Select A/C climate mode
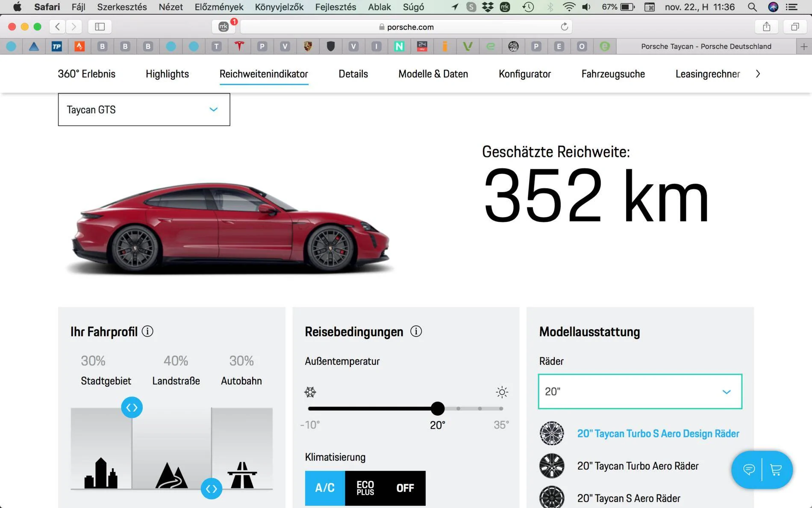 (325, 488)
